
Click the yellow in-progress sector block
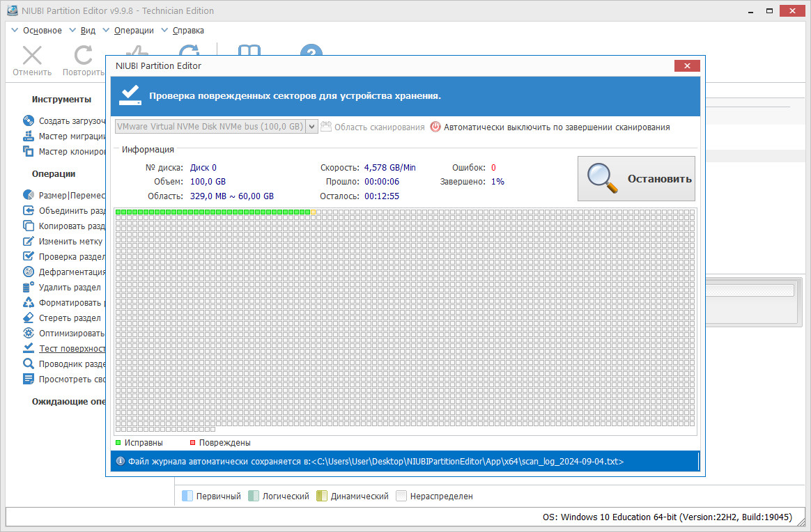(313, 212)
